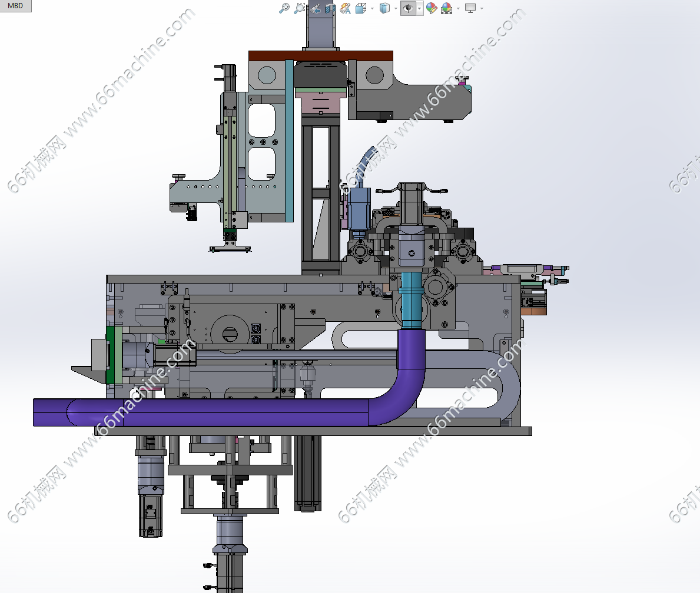Screen dimensions: 700x593
Task: Toggle the Section View tool
Action: click(x=330, y=8)
